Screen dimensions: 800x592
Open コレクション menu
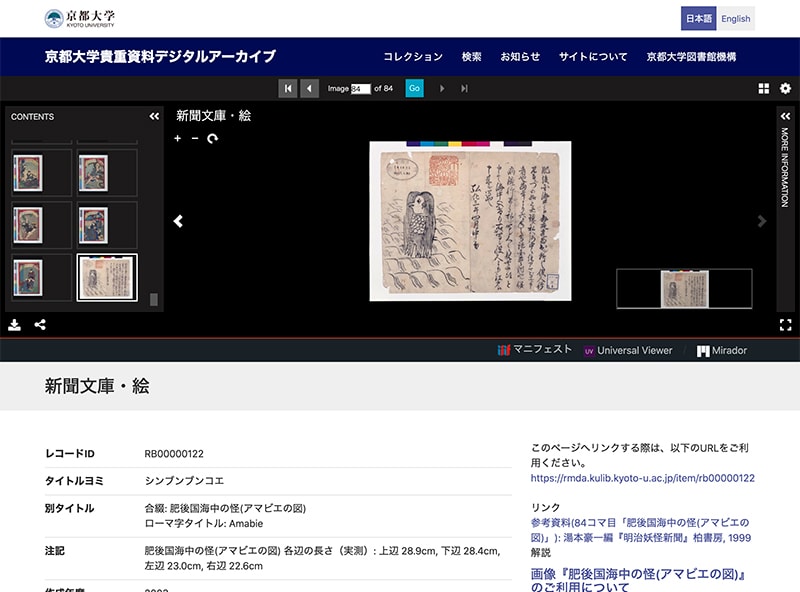click(x=413, y=57)
